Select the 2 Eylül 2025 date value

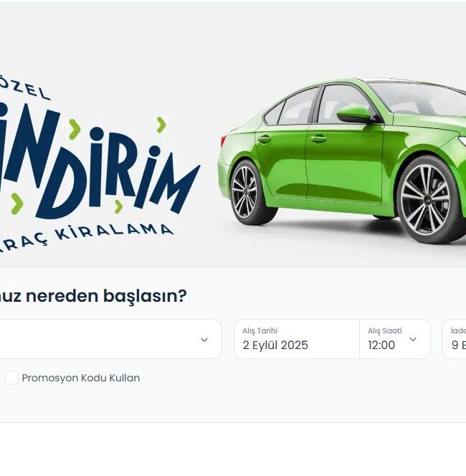point(275,345)
